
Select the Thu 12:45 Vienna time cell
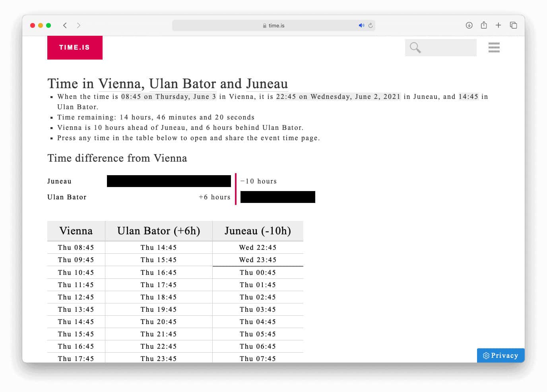coord(76,297)
